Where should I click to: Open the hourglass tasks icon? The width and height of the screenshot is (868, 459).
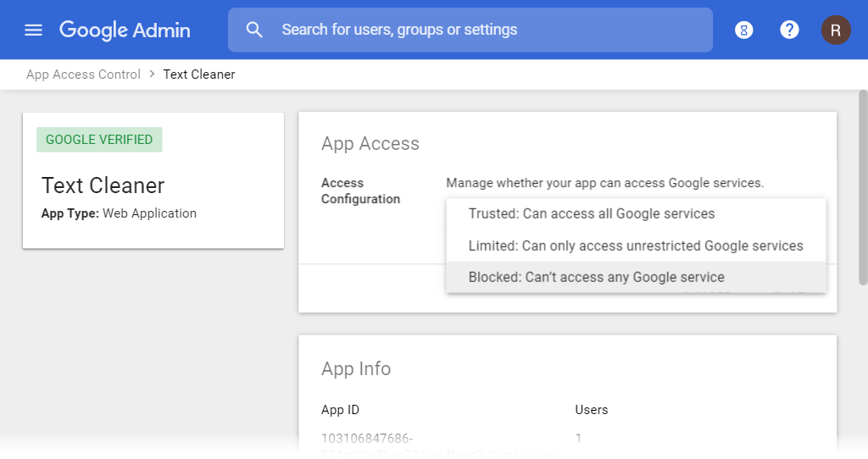744,30
